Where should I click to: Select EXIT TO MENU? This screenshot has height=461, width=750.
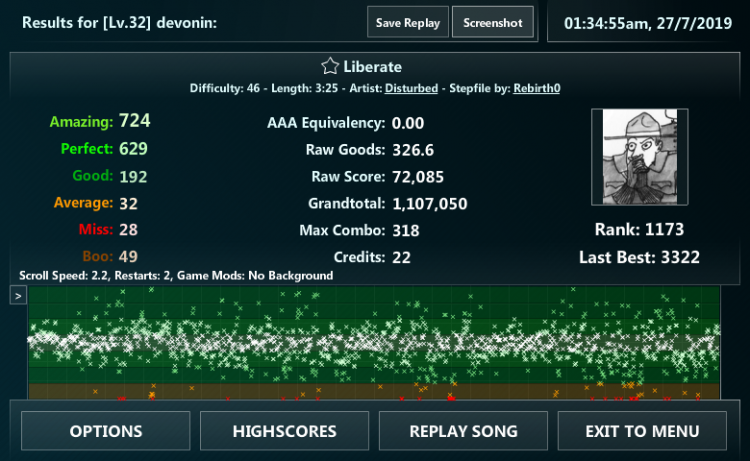click(642, 431)
